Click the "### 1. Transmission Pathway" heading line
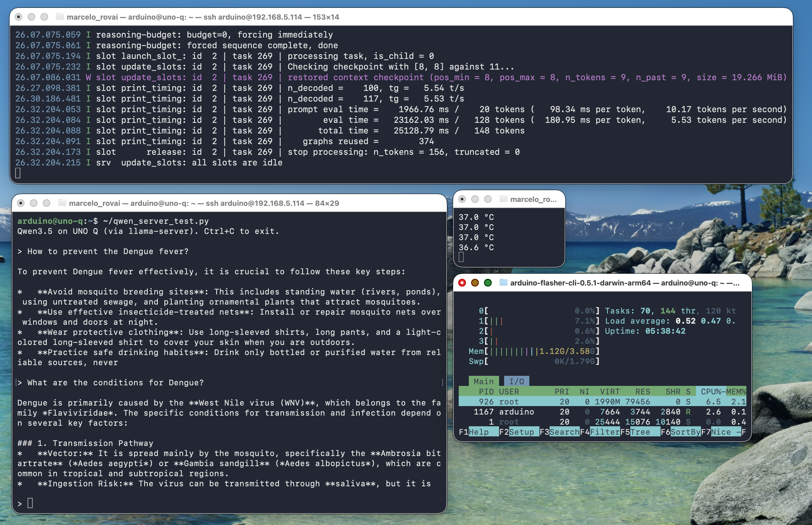 [85, 443]
